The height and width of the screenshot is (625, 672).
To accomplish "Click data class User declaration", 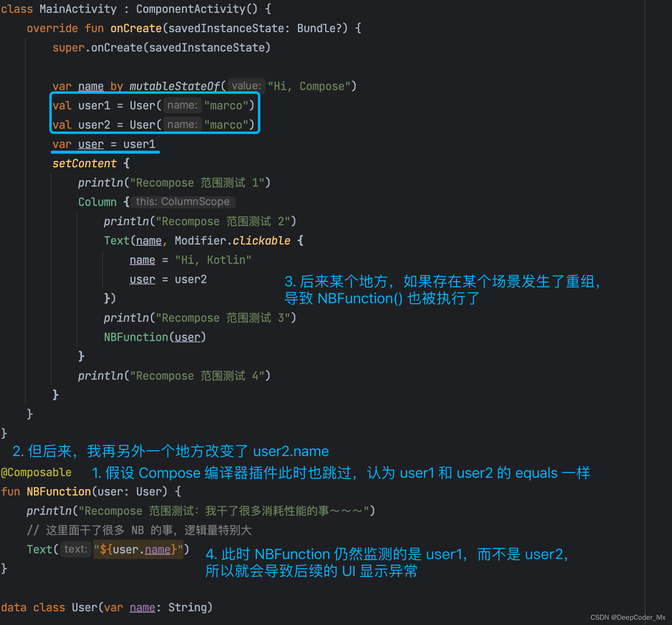I will point(107,607).
